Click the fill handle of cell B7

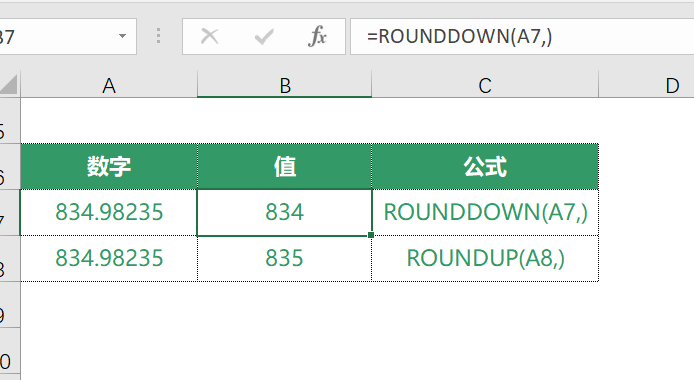tap(371, 235)
